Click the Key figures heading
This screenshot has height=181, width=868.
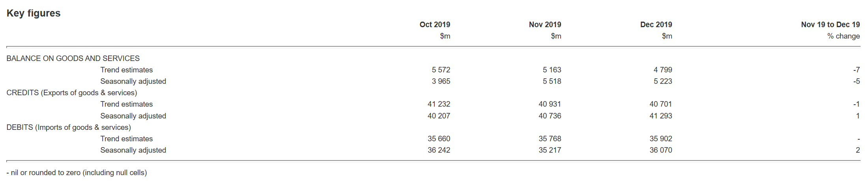[34, 13]
